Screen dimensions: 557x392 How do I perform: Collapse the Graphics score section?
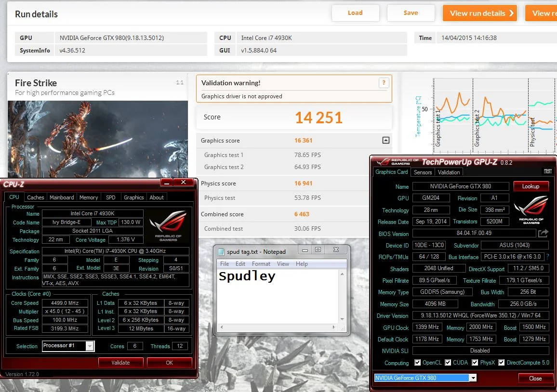pos(386,140)
